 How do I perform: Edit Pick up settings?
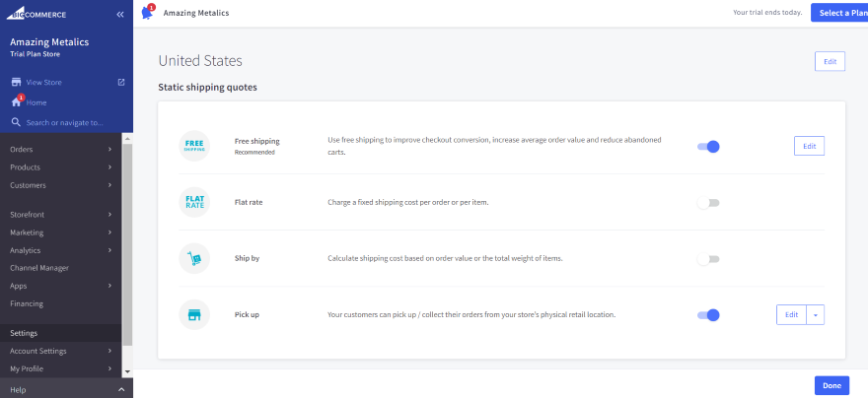point(792,314)
